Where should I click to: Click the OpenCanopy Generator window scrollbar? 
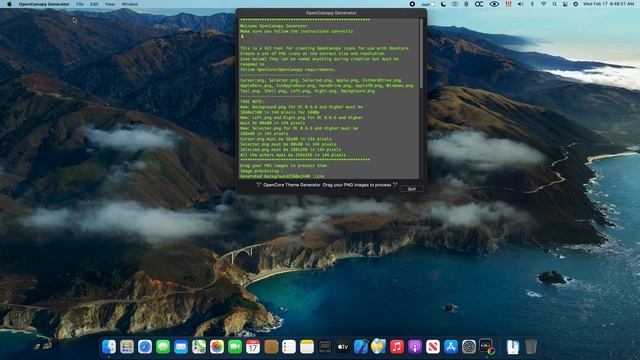tap(421, 53)
